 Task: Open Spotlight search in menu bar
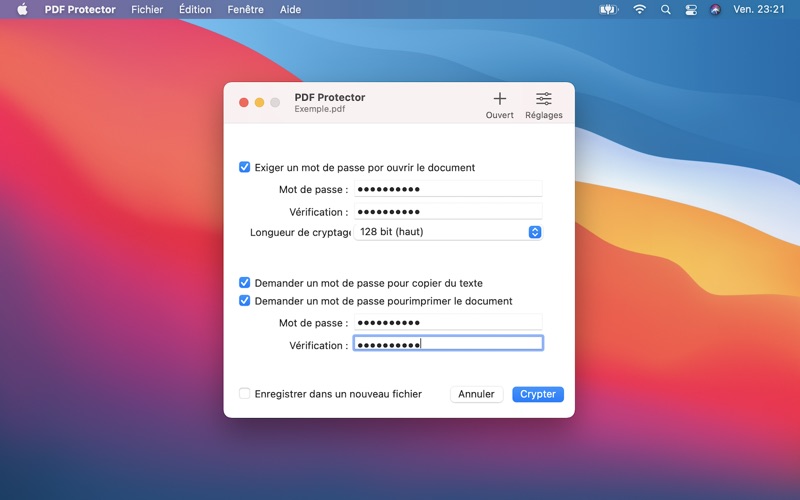pos(665,9)
